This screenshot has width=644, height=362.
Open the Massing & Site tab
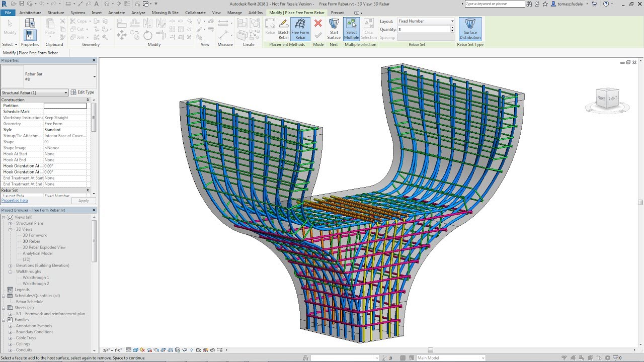[165, 13]
